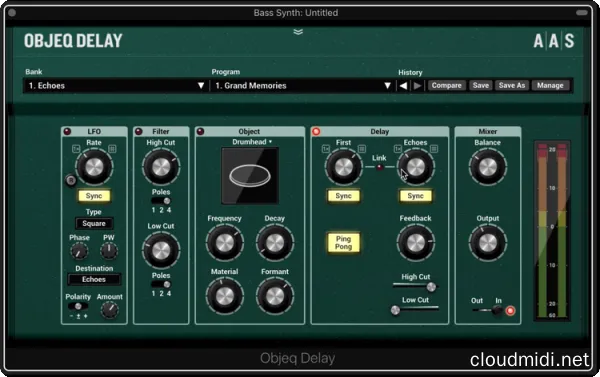Click the Delay Feedback knob
The width and height of the screenshot is (600, 377).
coord(415,243)
